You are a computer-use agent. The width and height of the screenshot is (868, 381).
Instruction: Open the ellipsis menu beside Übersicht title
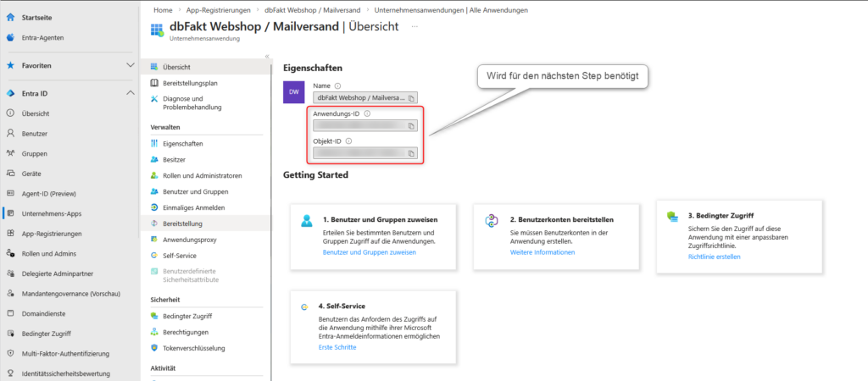[415, 27]
